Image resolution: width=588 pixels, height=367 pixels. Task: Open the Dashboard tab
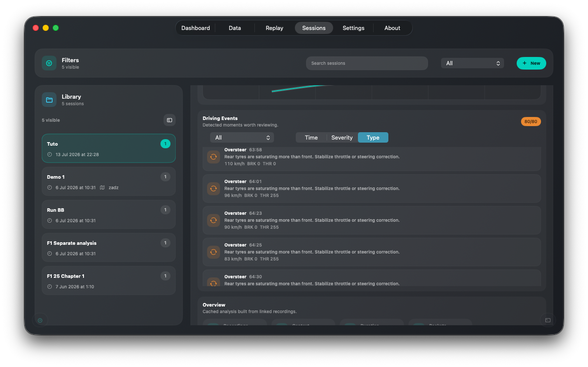coord(195,28)
